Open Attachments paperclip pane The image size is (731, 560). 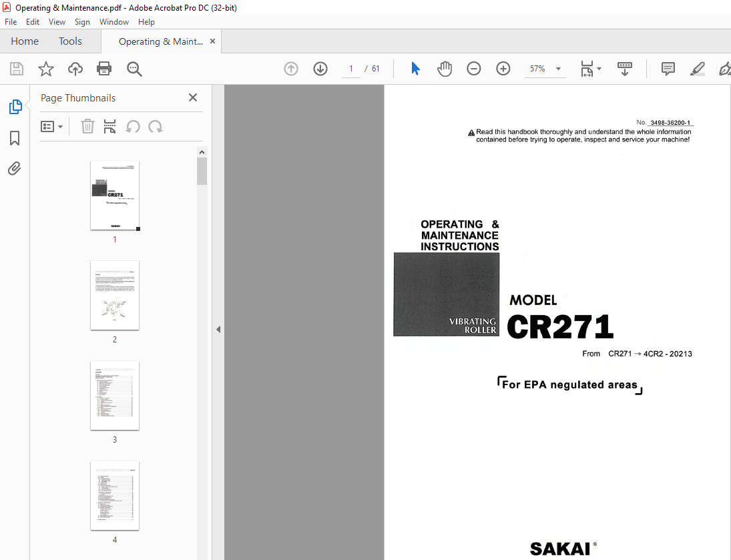[x=15, y=168]
